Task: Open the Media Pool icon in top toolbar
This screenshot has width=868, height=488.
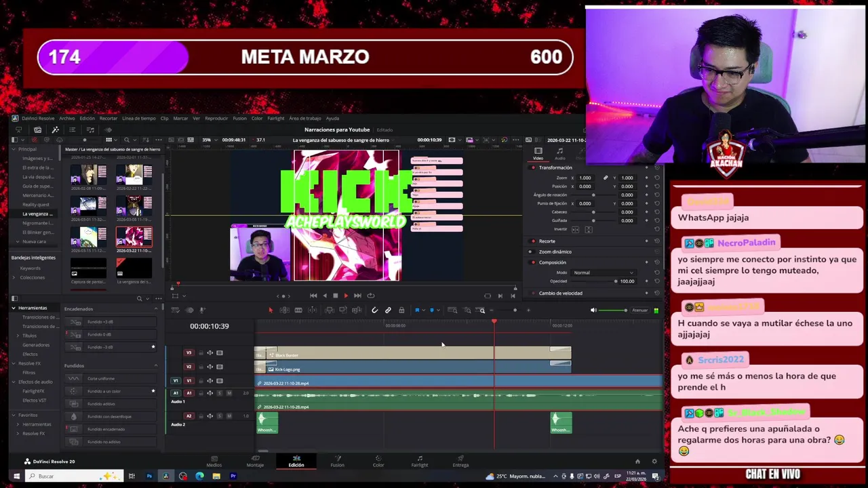Action: click(37, 129)
